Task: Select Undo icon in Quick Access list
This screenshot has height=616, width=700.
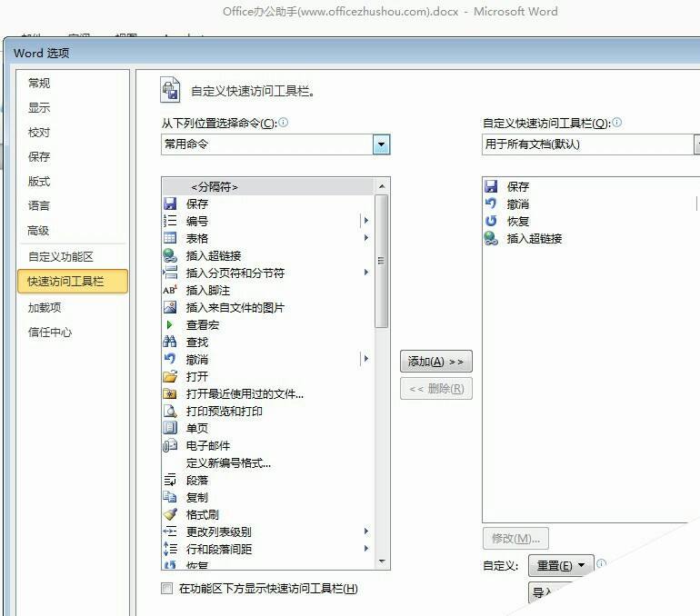Action: [x=491, y=204]
